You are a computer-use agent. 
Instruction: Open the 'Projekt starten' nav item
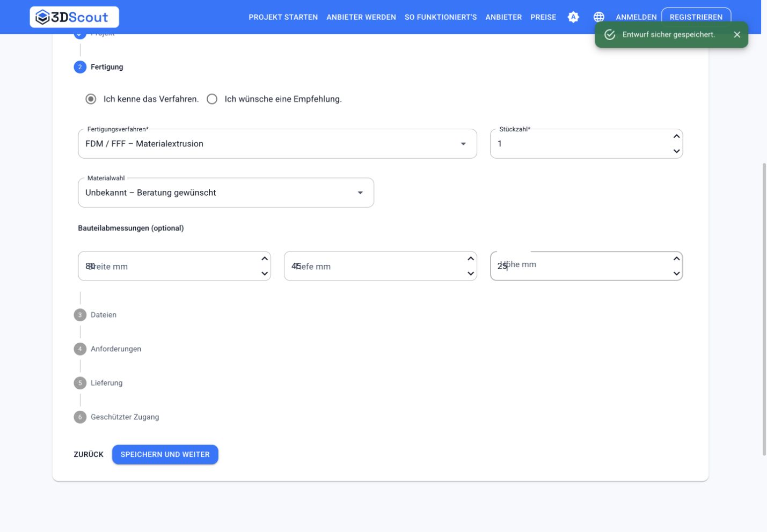(x=283, y=17)
